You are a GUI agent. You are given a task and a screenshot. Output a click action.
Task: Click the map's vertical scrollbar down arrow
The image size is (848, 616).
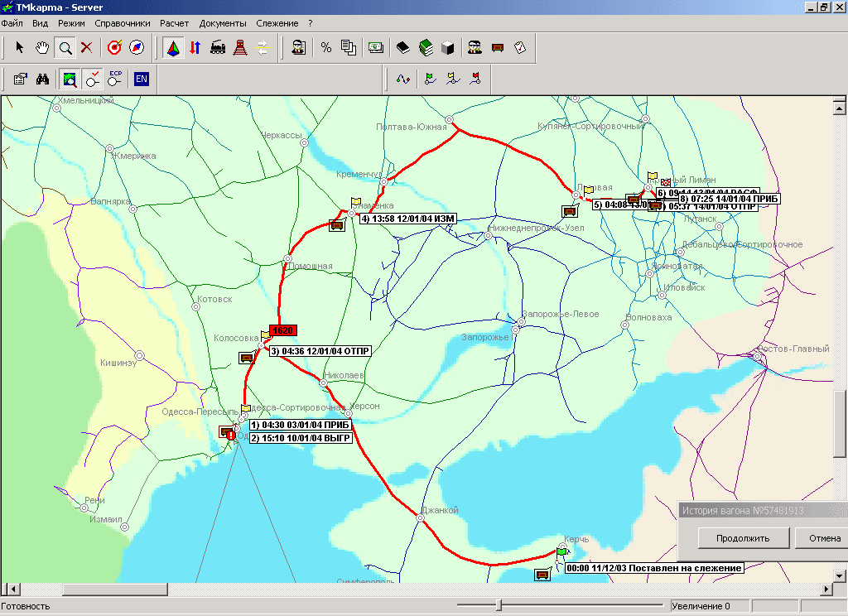[840, 576]
